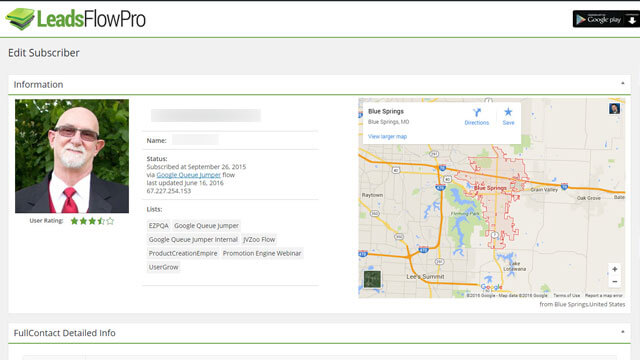
Task: Open View larger map link
Action: [387, 136]
